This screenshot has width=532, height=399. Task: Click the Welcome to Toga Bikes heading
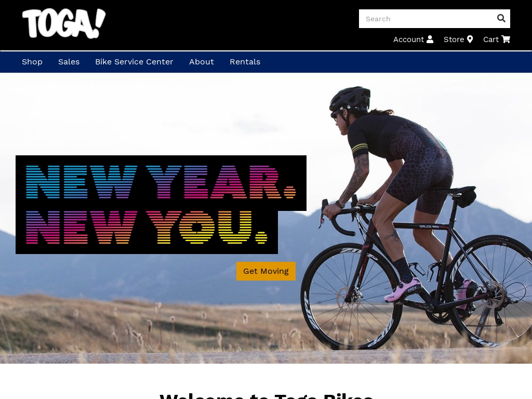coord(266,395)
